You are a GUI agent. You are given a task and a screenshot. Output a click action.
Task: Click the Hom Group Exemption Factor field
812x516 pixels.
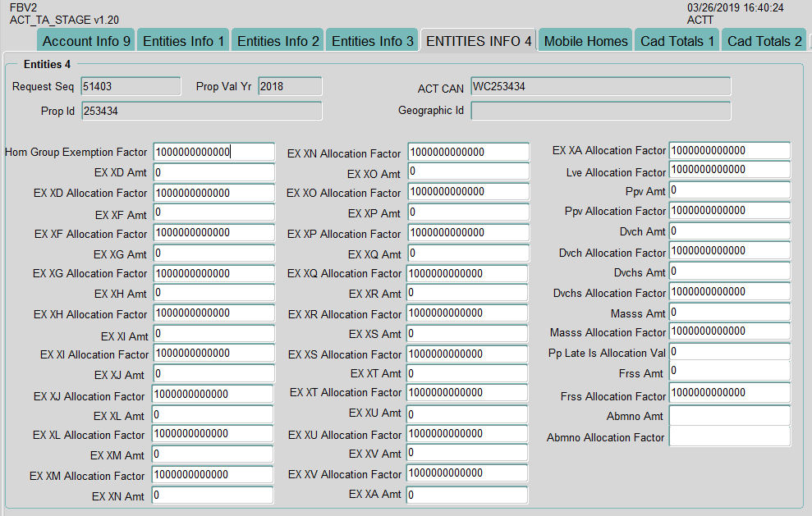coord(213,152)
